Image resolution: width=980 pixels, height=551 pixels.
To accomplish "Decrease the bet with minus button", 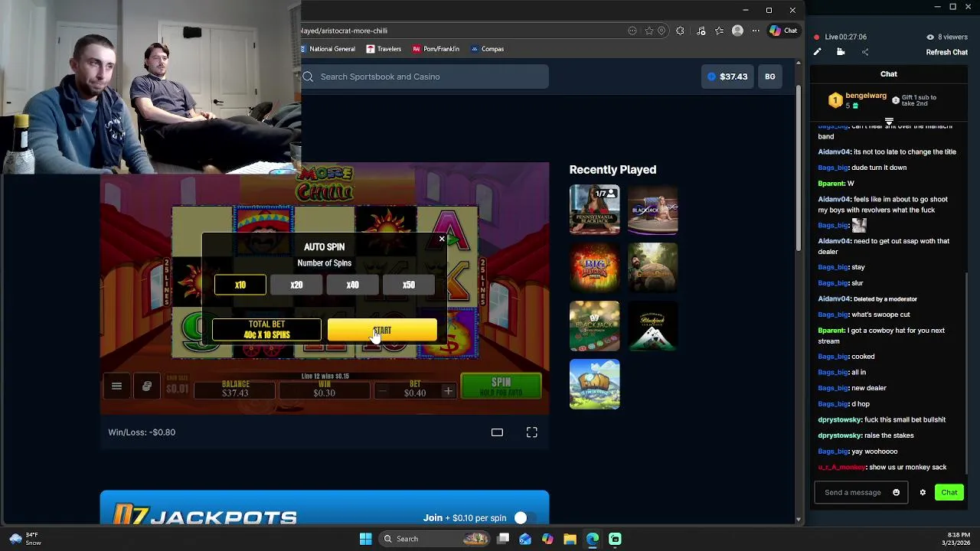I will (x=382, y=392).
